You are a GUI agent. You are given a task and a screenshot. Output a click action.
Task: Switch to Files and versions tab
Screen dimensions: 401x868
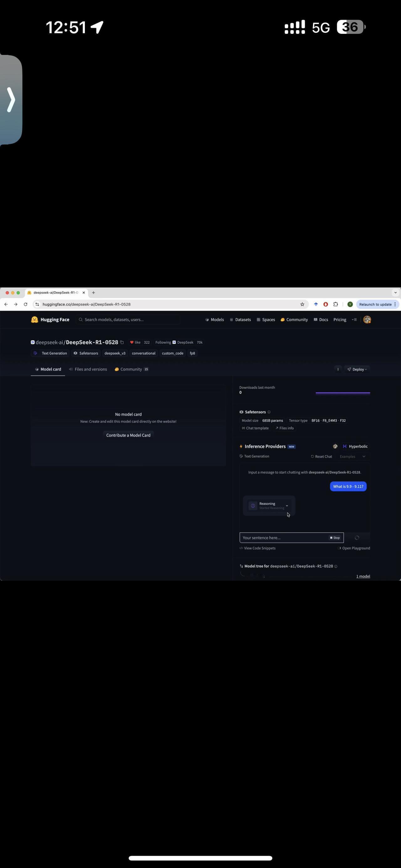click(x=88, y=369)
